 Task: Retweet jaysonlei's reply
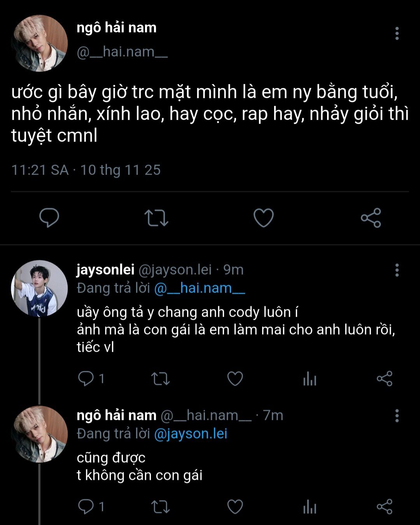click(x=160, y=378)
